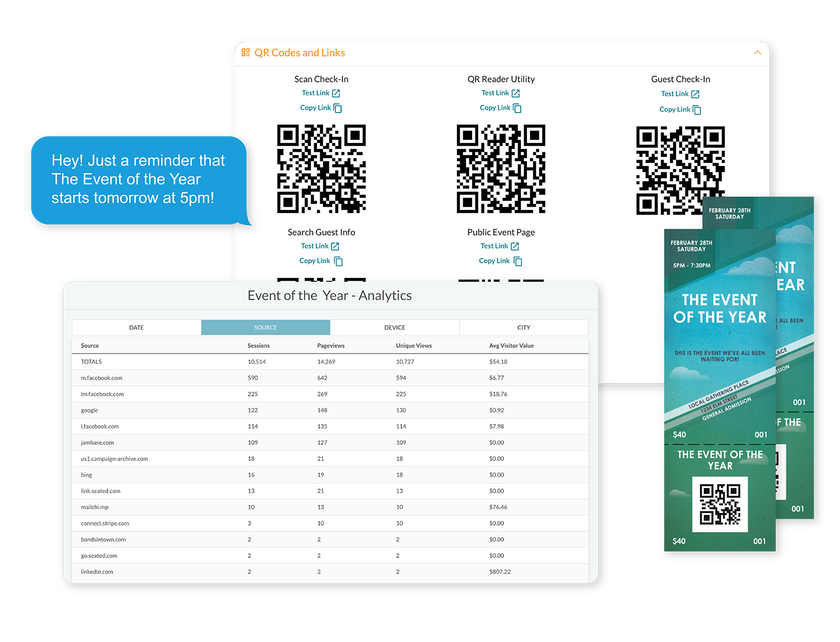Select the SOURCE analytics tab
The image size is (840, 642).
[x=265, y=327]
